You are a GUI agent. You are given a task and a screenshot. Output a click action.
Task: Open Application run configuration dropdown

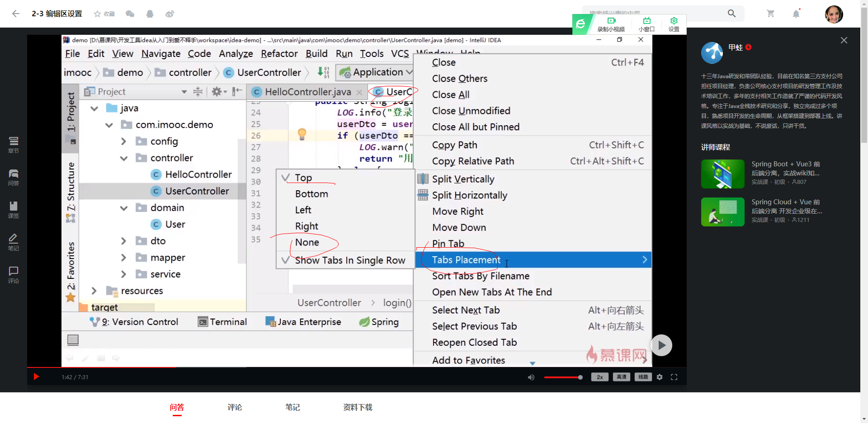(377, 72)
